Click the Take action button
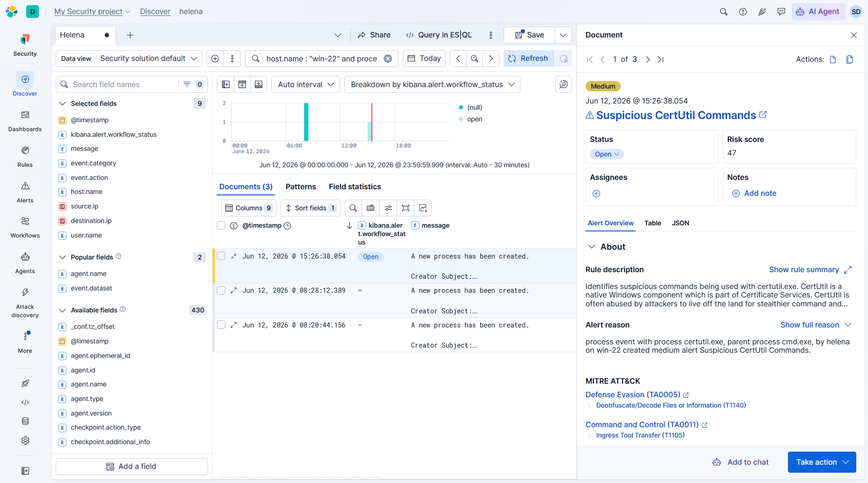 822,462
